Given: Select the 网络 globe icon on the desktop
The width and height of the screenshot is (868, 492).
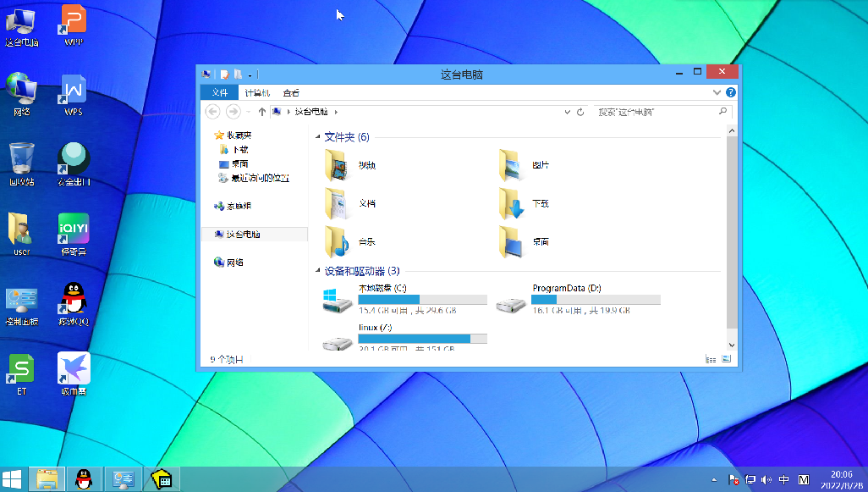Looking at the screenshot, I should [x=22, y=94].
